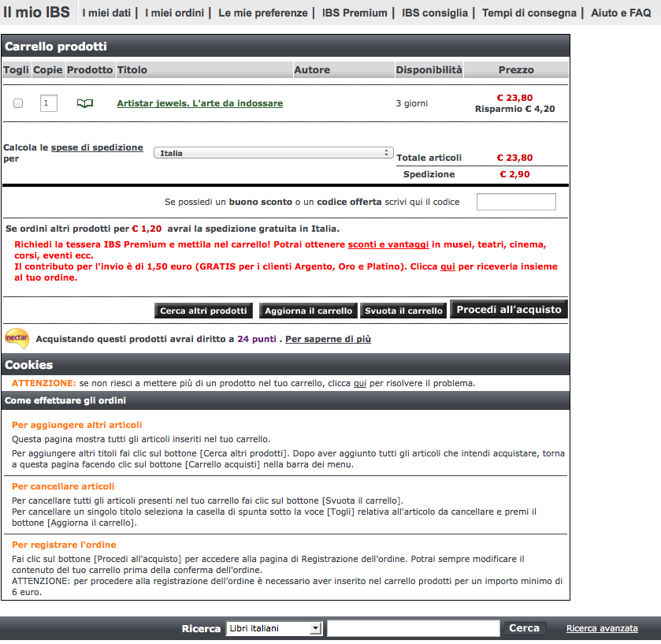661x644 pixels.
Task: Click the Nectar points logo
Action: coord(17,339)
